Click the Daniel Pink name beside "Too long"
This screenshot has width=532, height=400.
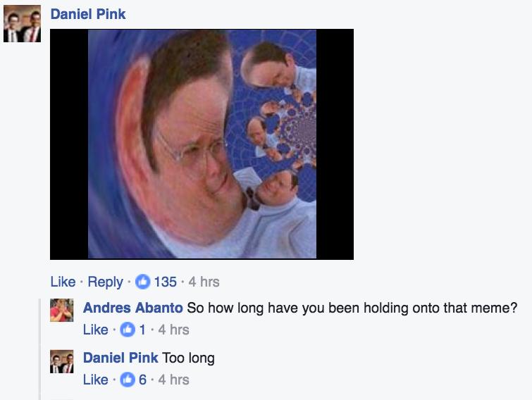[120, 358]
